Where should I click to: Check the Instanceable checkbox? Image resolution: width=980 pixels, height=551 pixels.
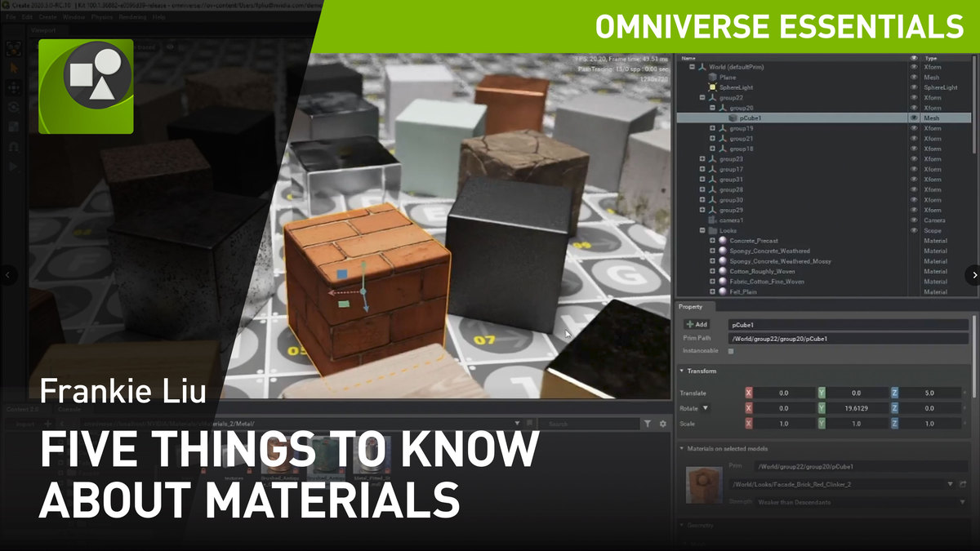(731, 351)
